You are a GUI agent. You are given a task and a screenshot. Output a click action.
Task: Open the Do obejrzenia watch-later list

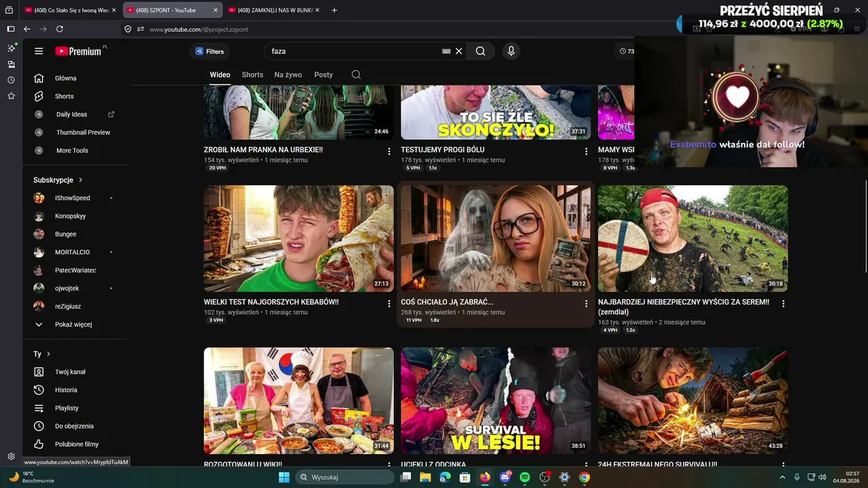[75, 426]
